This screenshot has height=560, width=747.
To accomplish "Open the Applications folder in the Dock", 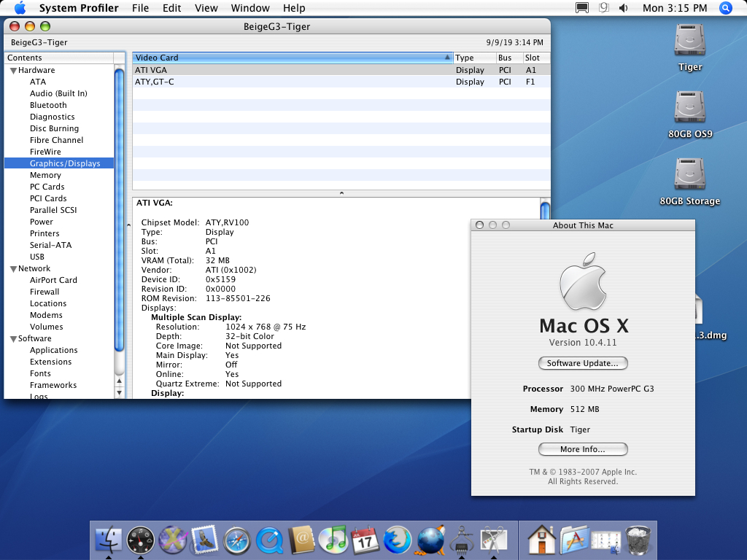I will pos(573,540).
